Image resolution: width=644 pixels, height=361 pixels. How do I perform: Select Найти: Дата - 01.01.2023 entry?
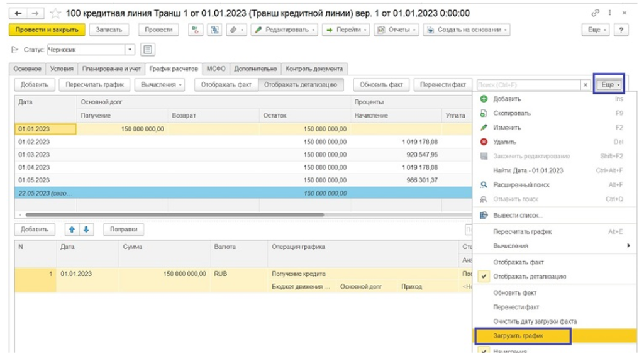(528, 170)
